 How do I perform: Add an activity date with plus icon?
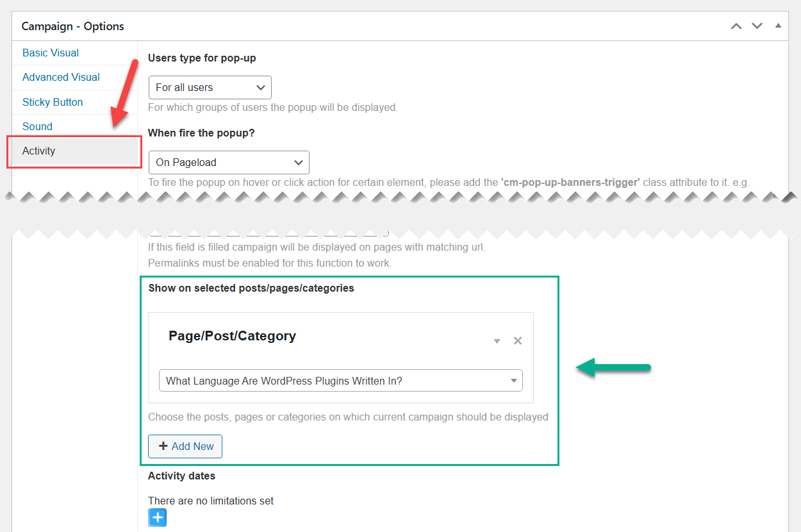[x=157, y=518]
